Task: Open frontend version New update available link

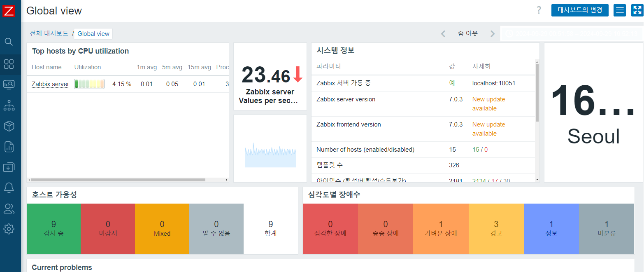Action: pyautogui.click(x=488, y=129)
